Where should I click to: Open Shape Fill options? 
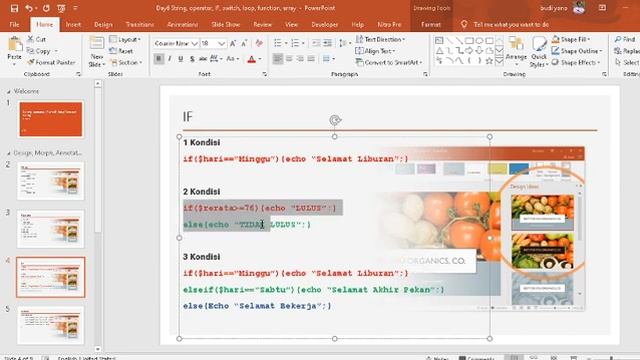click(x=571, y=40)
